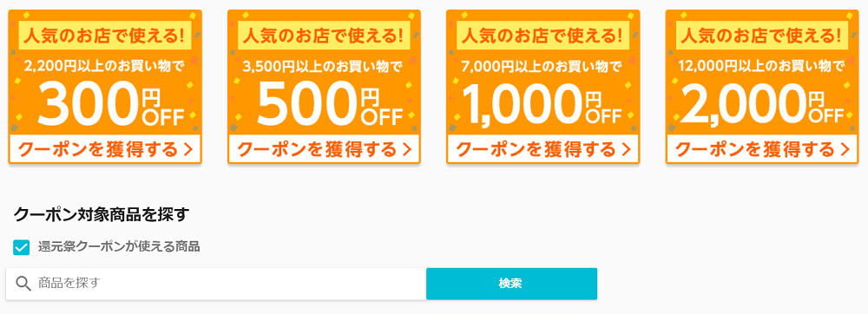This screenshot has width=868, height=314.
Task: Click the magnifying glass search icon
Action: click(x=23, y=284)
